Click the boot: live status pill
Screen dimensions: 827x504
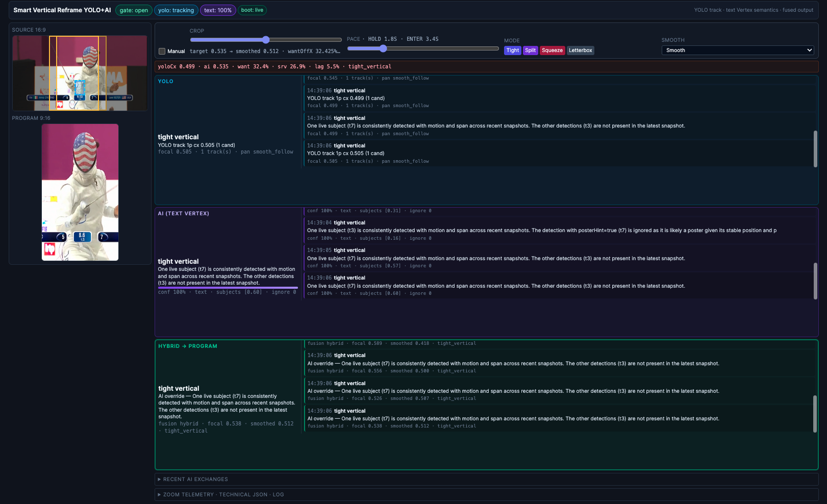coord(252,10)
